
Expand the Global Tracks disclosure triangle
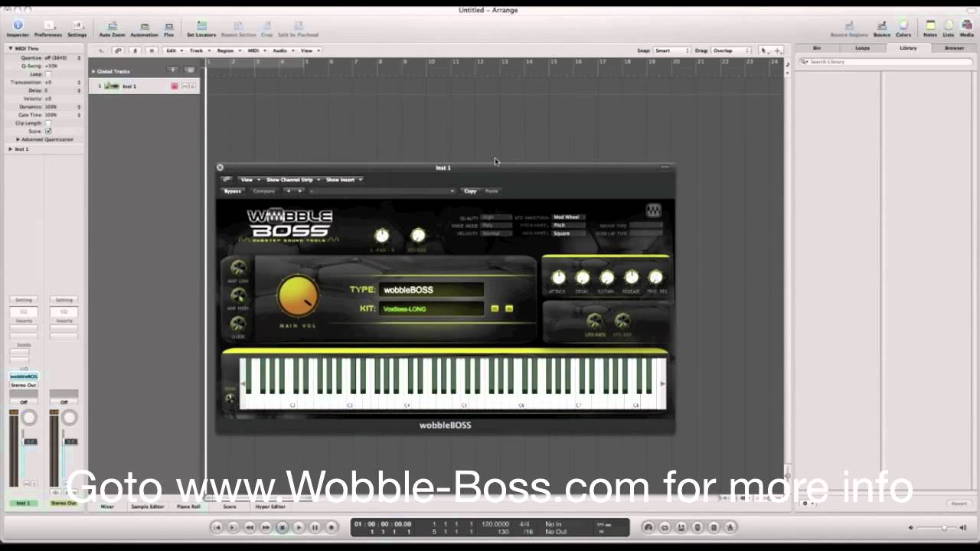[x=93, y=71]
